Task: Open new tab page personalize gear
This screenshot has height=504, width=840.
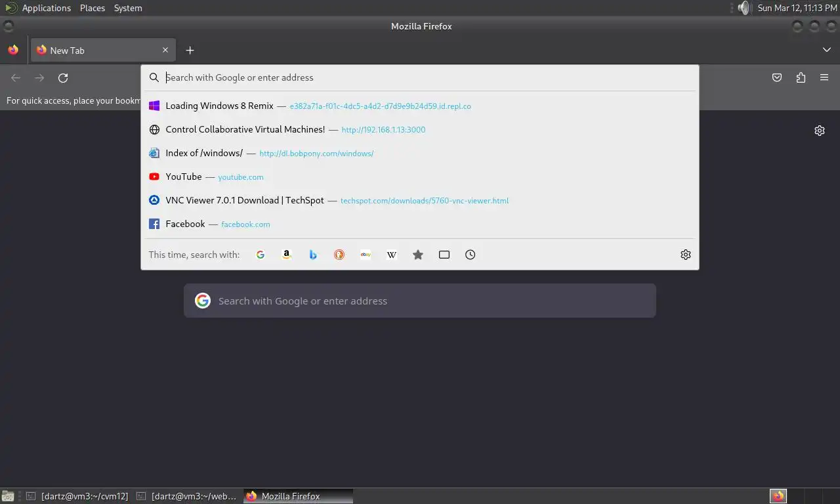Action: click(x=820, y=131)
